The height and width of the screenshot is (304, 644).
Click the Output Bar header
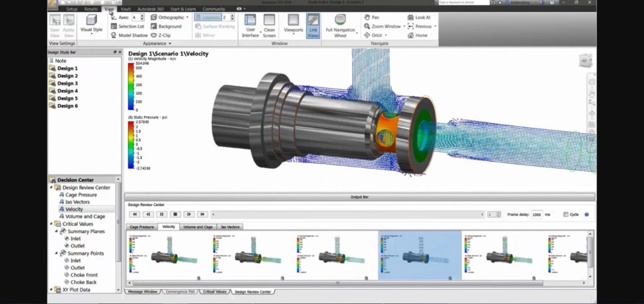(x=359, y=197)
